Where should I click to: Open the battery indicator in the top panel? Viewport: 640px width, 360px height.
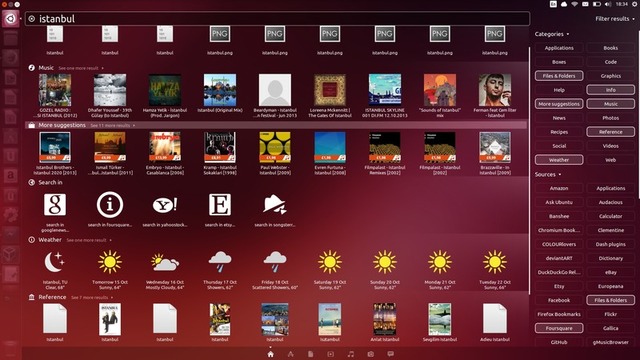(596, 4)
